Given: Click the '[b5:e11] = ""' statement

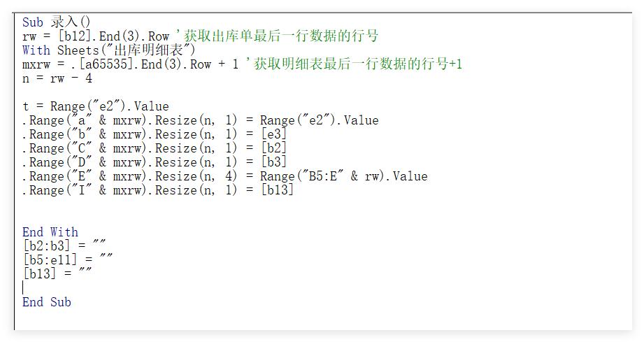Looking at the screenshot, I should pos(68,259).
